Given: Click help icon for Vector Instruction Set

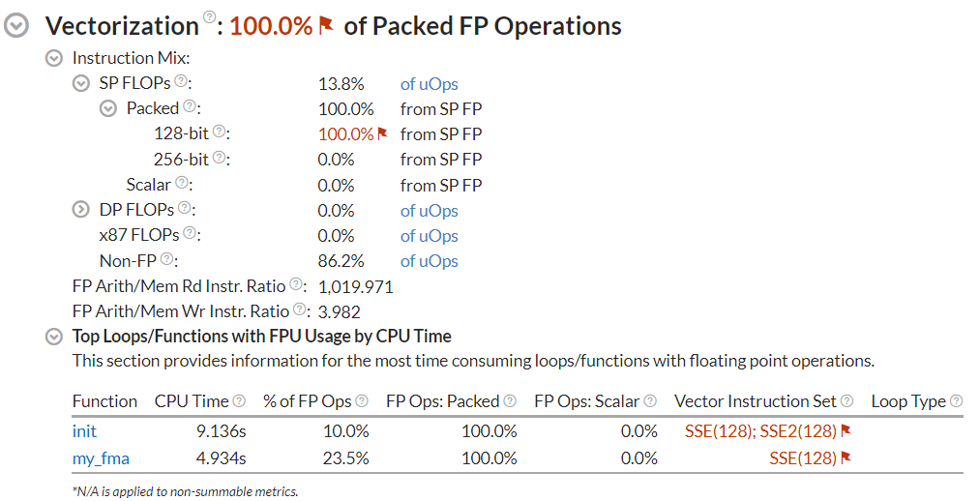Looking at the screenshot, I should (846, 400).
